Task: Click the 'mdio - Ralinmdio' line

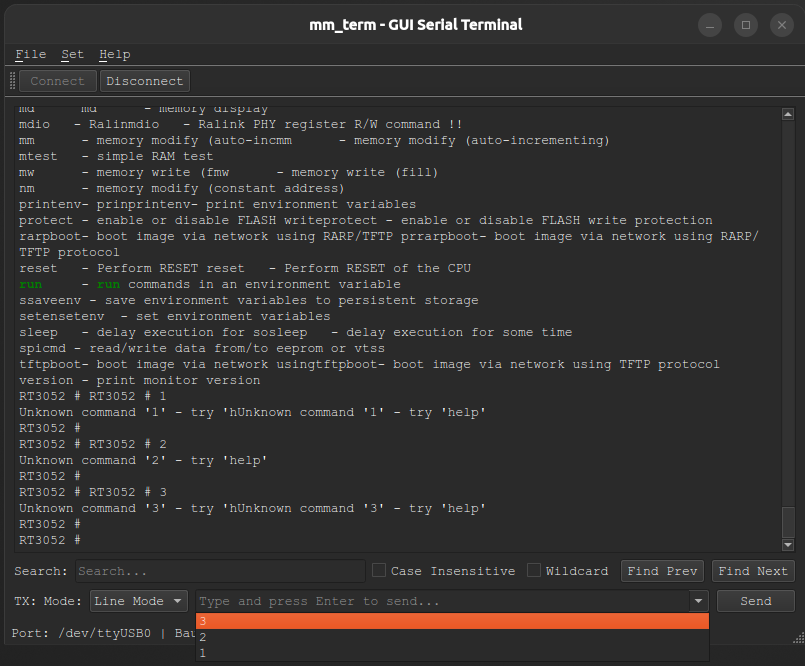Action: (x=240, y=124)
